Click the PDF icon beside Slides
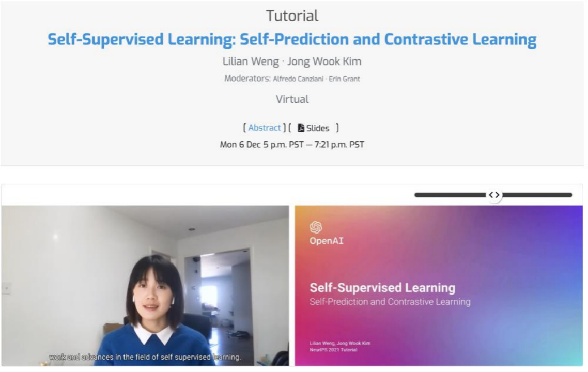 pos(301,128)
